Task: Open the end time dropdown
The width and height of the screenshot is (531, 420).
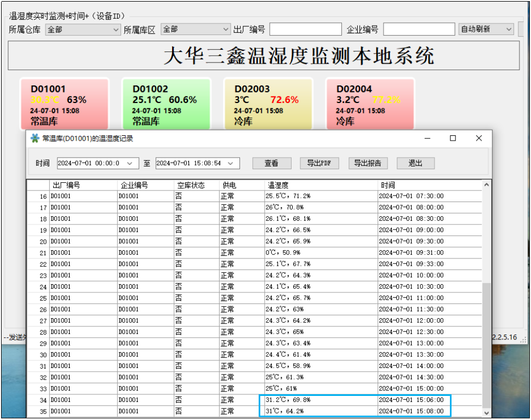Action: [x=232, y=163]
